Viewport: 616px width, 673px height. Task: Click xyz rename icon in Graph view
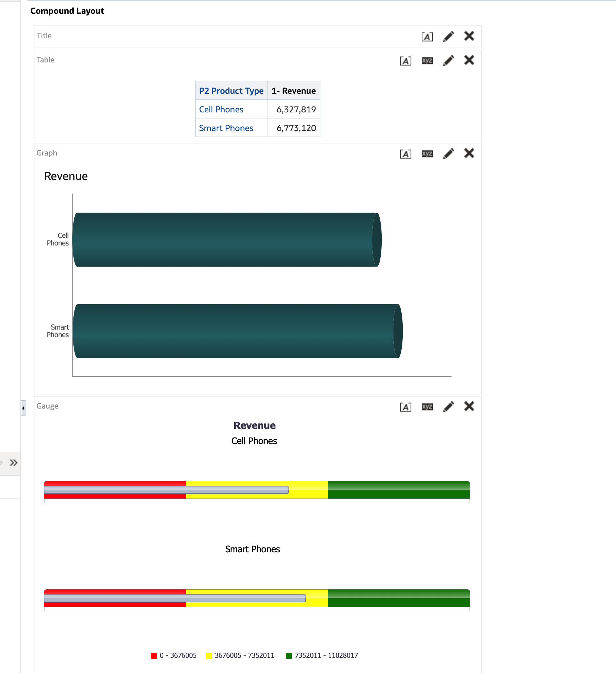(427, 154)
